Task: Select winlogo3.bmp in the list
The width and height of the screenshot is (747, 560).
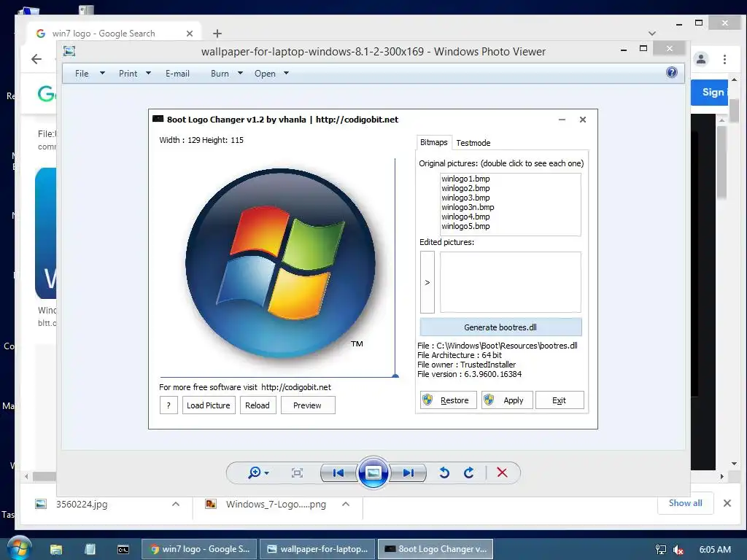Action: [465, 198]
